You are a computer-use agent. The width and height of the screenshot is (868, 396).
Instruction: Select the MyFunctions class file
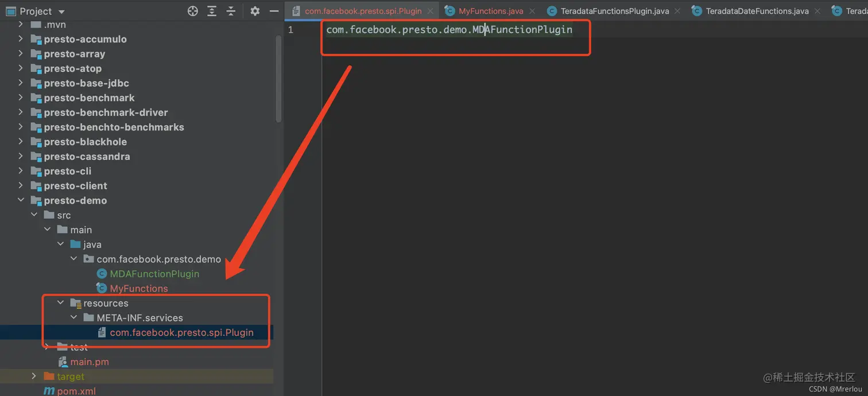click(x=139, y=288)
